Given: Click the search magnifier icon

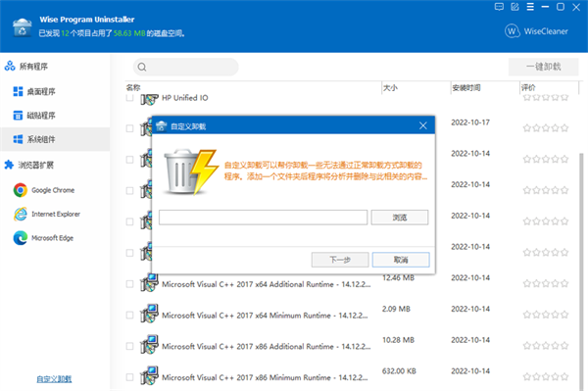Looking at the screenshot, I should 142,67.
